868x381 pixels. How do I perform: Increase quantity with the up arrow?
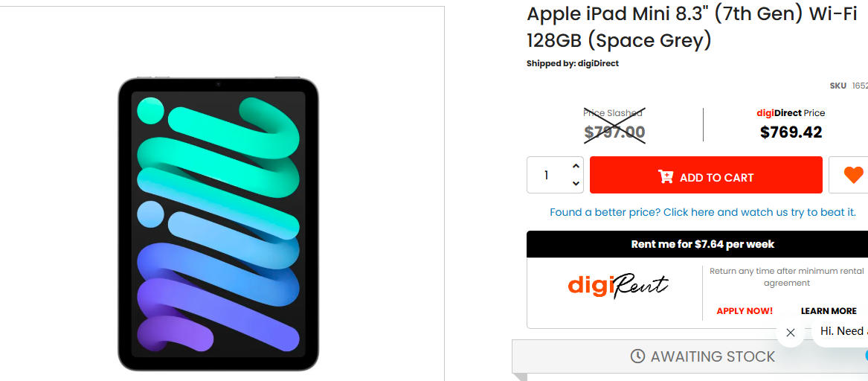point(576,166)
